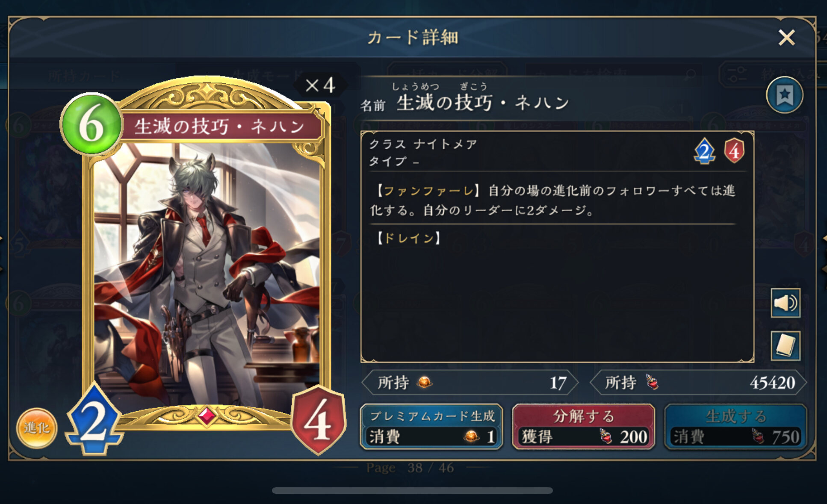The width and height of the screenshot is (827, 504).
Task: Click the 生成する create button
Action: click(x=735, y=427)
